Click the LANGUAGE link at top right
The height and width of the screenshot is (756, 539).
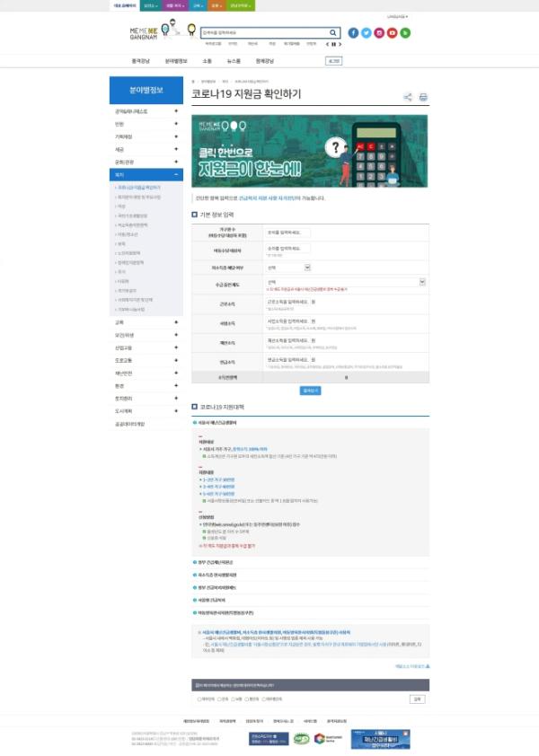397,16
